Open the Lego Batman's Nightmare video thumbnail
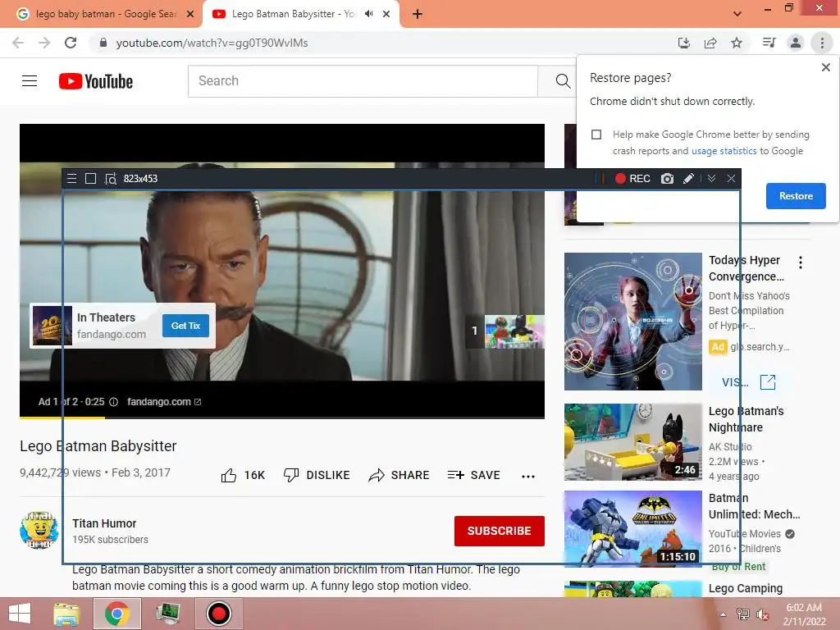 tap(632, 442)
